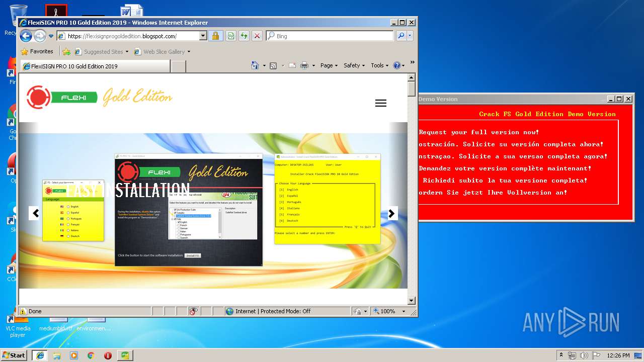Viewport: 644px width, 362px height.
Task: Click the green FM taskbar app
Action: 125,355
